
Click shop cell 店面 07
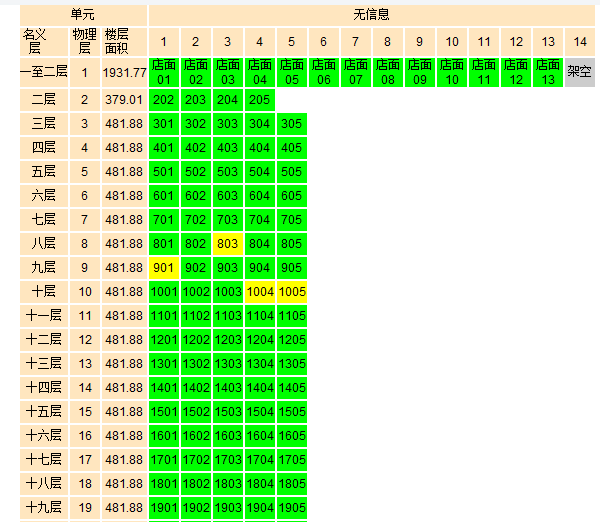point(356,72)
